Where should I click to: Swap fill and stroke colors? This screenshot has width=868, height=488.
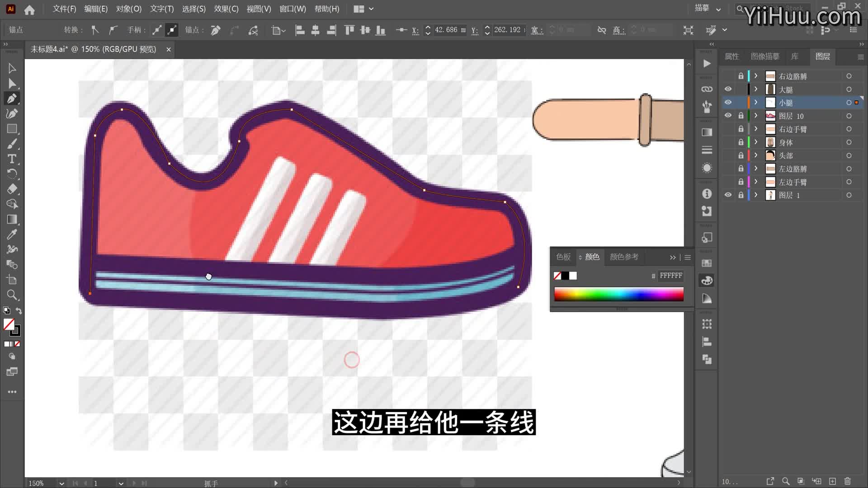point(19,311)
